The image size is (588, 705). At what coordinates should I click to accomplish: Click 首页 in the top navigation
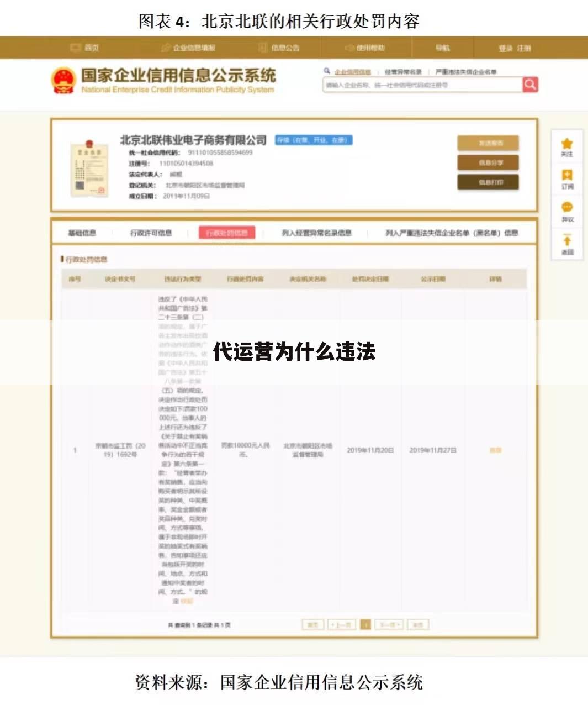tap(92, 48)
